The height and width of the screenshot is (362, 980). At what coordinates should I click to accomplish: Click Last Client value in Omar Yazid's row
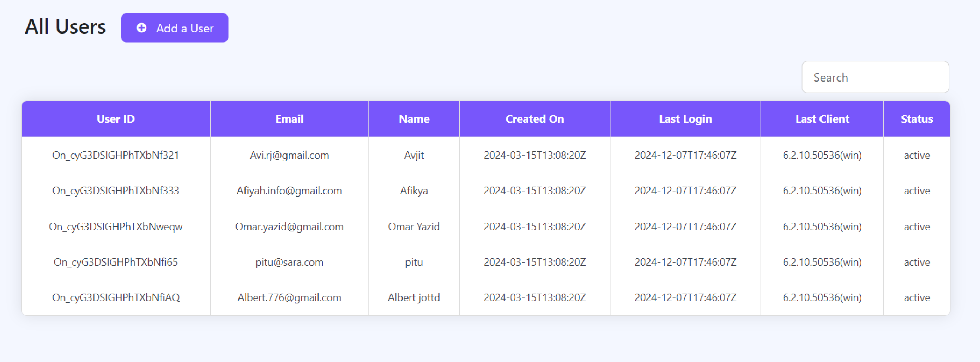click(822, 227)
